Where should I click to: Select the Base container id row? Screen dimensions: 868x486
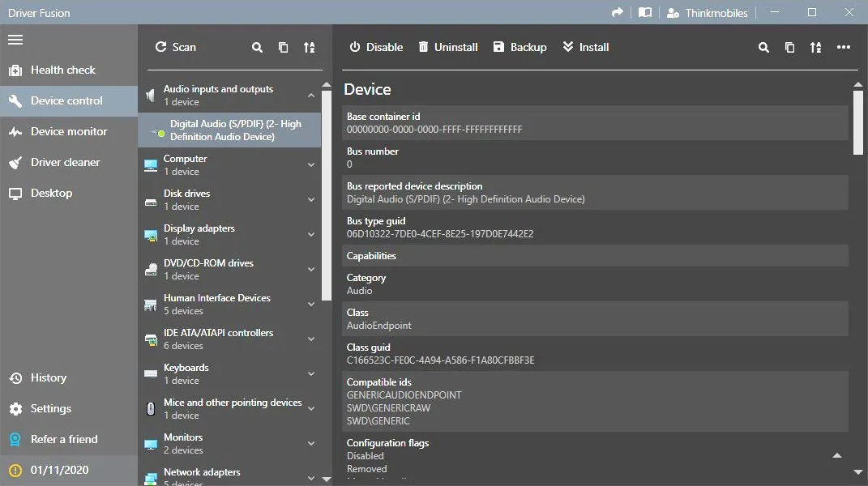[x=595, y=123]
